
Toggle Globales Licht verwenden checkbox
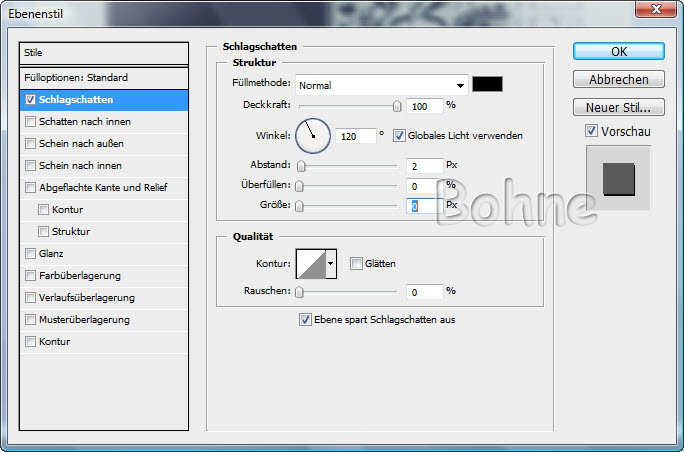click(399, 135)
